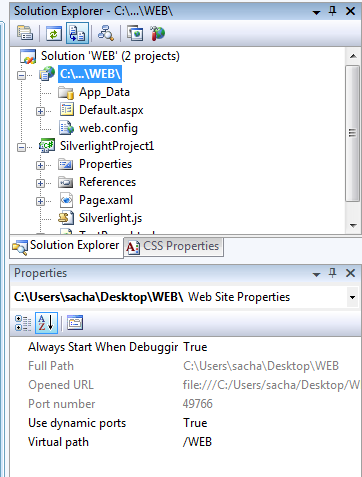
Task: Toggle Alphabetical sort in Properties panel
Action: [46, 322]
